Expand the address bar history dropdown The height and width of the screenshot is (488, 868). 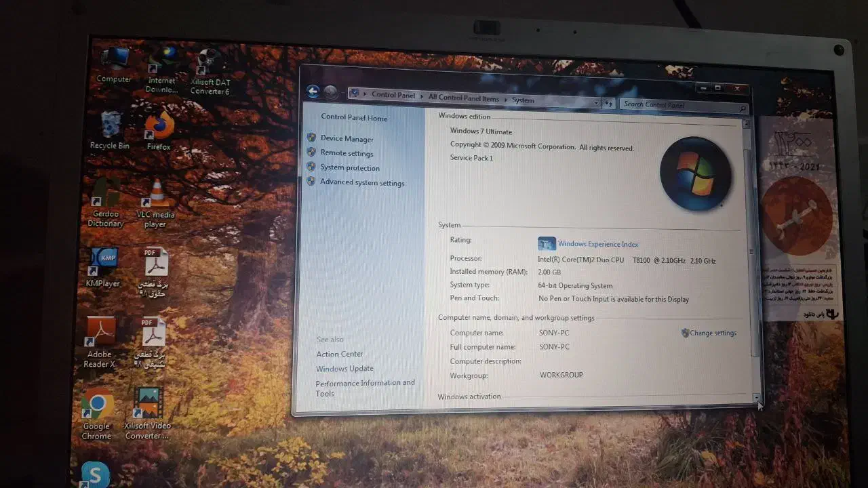pos(596,103)
